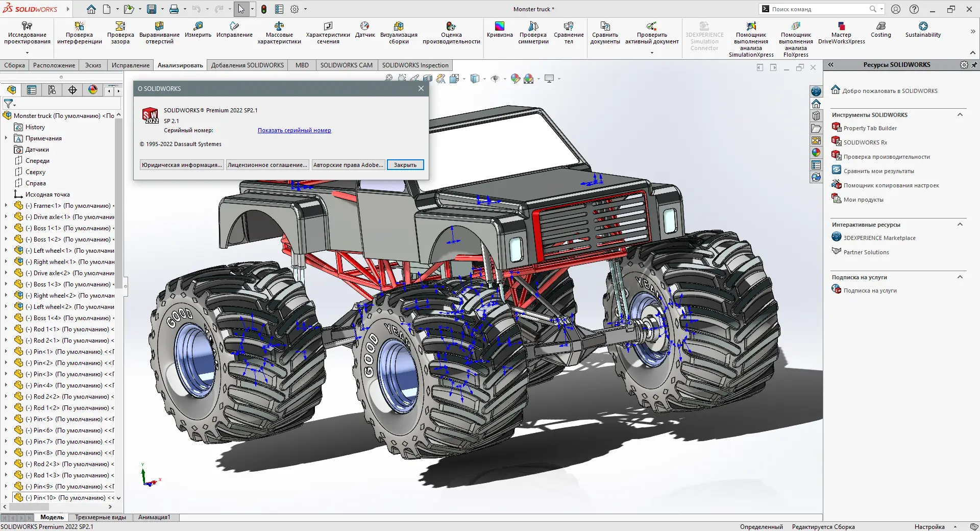Open 3DEXPERIENCE Marketplace link
The height and width of the screenshot is (531, 980).
[879, 238]
